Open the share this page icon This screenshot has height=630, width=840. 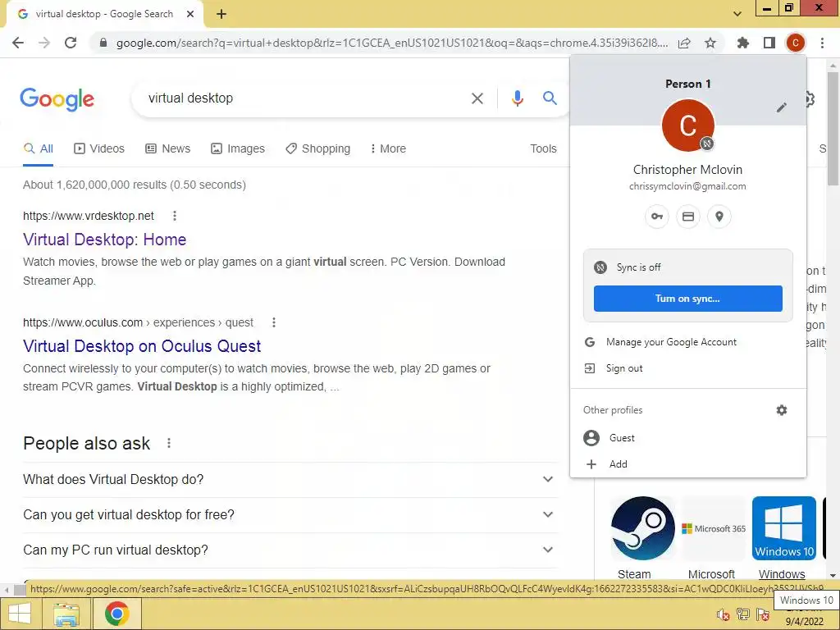tap(684, 43)
